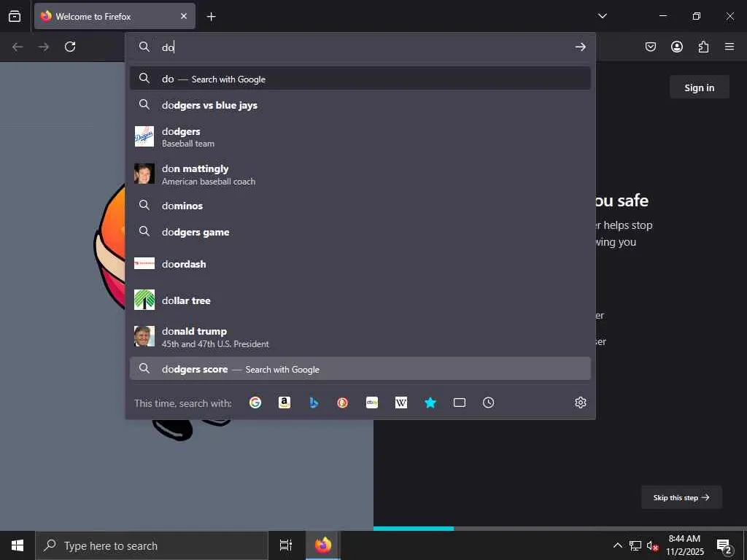Click the Dodgers logo thumbnail

click(x=144, y=136)
